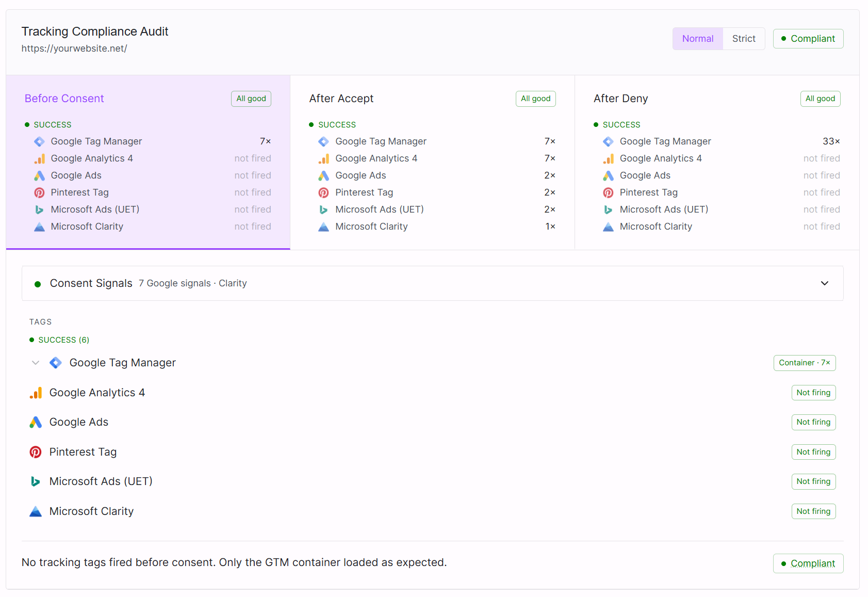
Task: Click Google Tag Manager icon in Before Consent
Action: click(39, 141)
